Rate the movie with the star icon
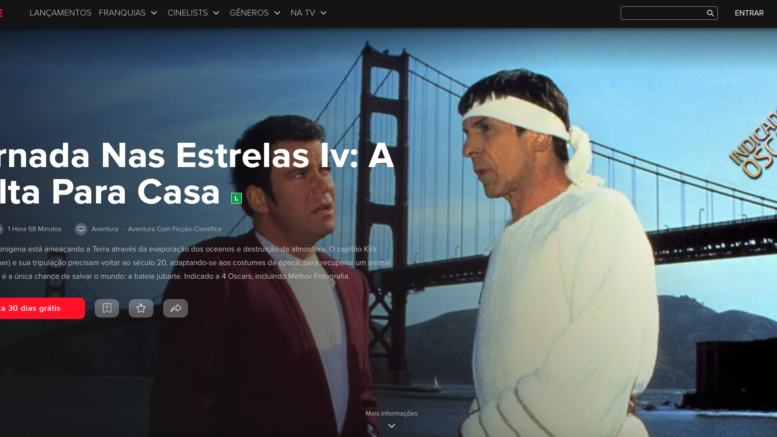Image resolution: width=777 pixels, height=437 pixels. click(x=141, y=308)
